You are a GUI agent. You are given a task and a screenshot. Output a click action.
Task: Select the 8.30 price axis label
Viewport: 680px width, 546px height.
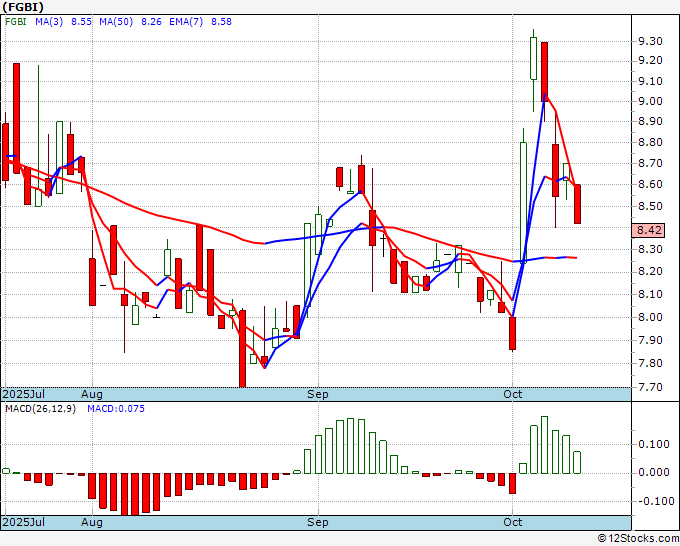(x=650, y=249)
